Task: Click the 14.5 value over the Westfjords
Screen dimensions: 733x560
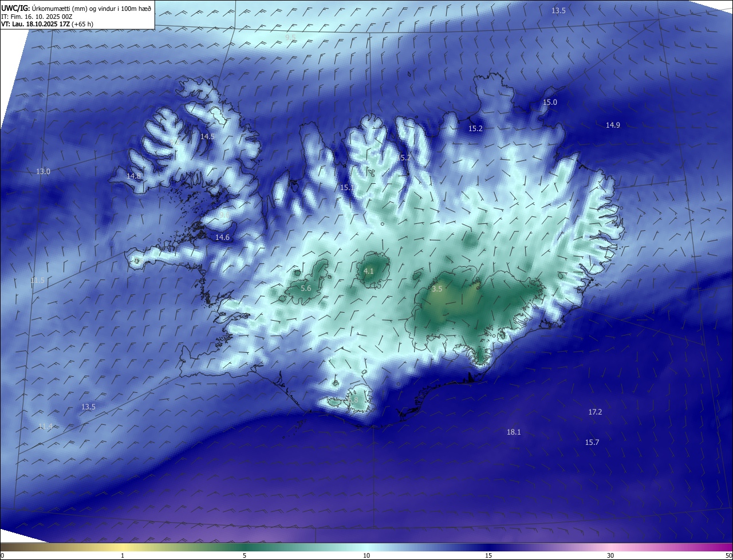Action: point(207,136)
